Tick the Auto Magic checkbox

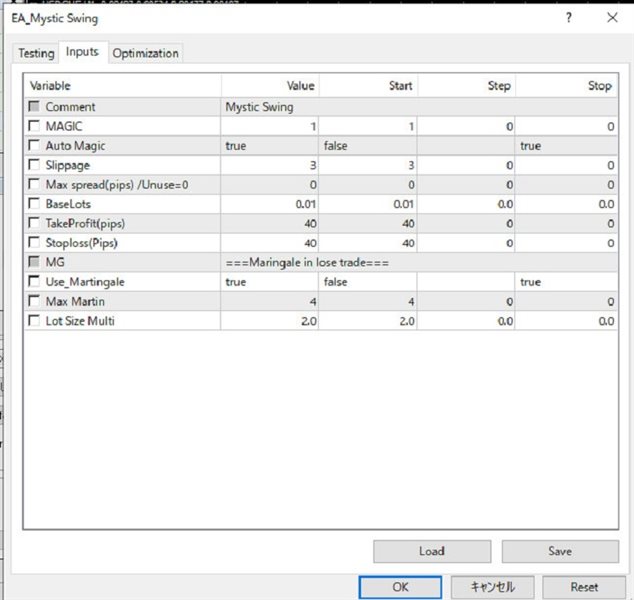34,145
